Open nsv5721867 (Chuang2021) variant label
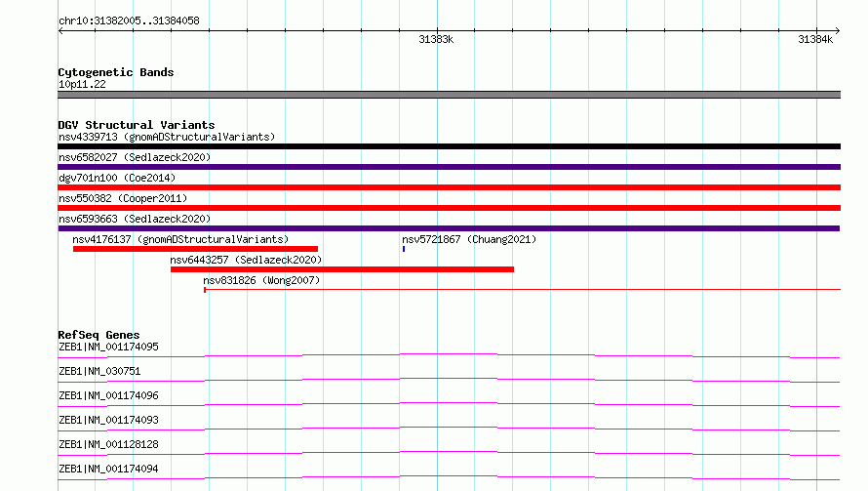 (469, 239)
